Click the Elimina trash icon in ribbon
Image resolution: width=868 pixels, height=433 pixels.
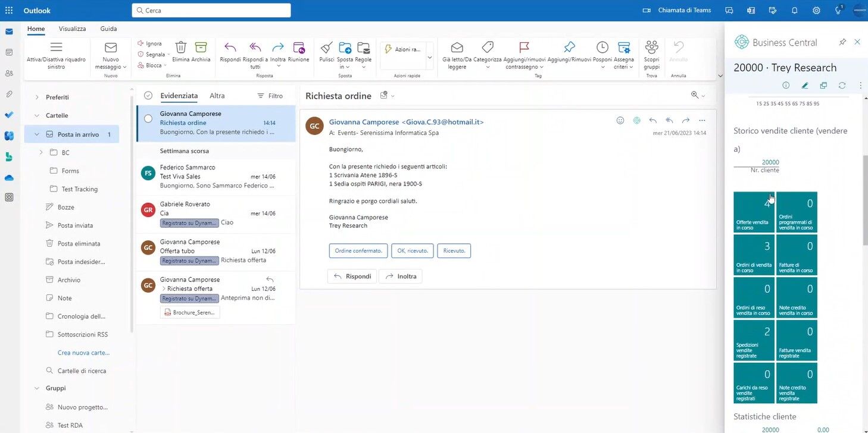[181, 47]
